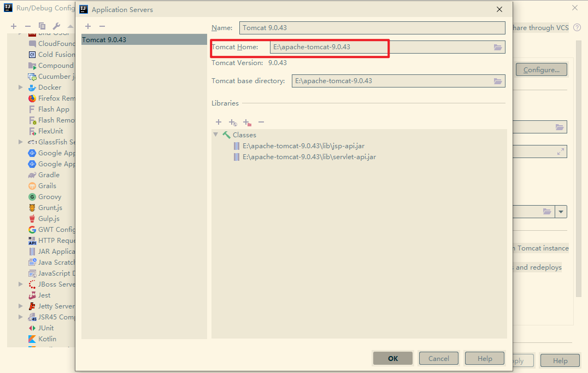Viewport: 588px width, 373px height.
Task: Select Tomcat 9.0.43 in server list
Action: tap(144, 39)
